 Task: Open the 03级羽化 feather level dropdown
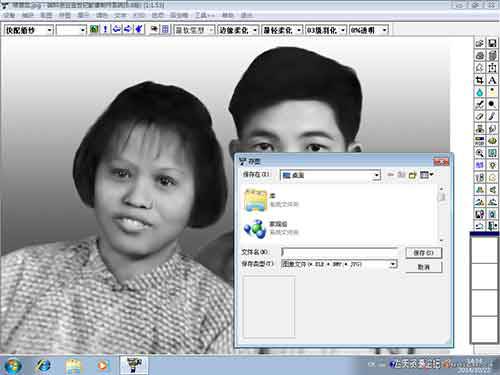click(x=326, y=30)
